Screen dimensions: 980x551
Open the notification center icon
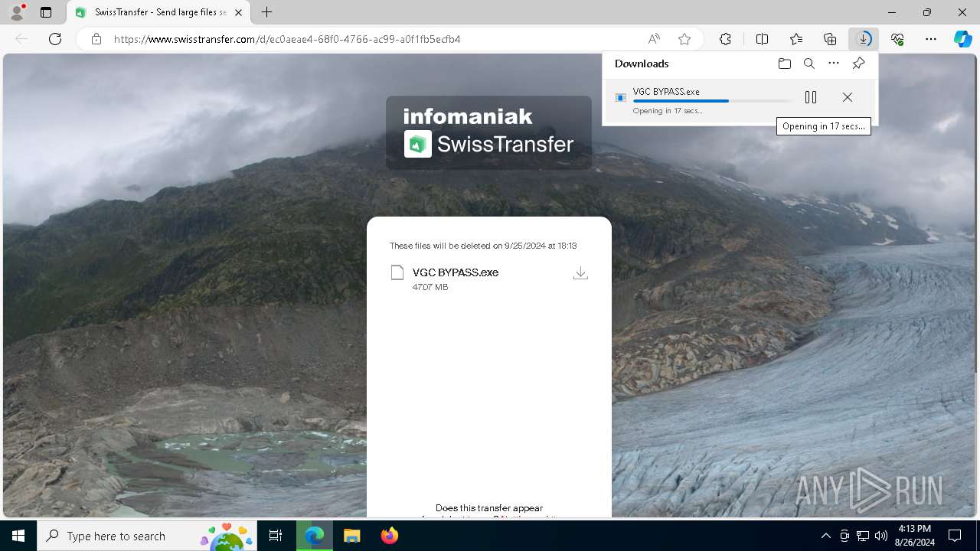tap(955, 536)
